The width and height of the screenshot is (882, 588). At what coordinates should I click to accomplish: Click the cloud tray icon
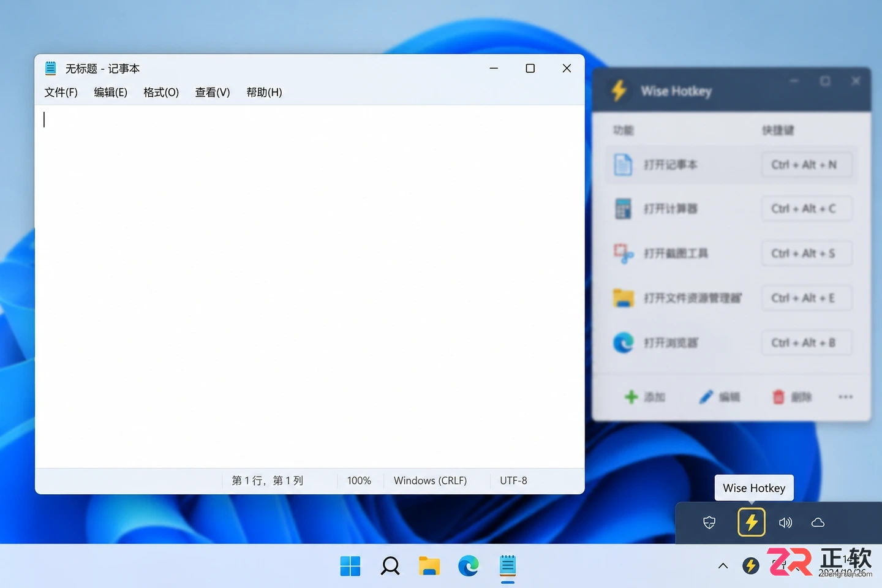818,522
